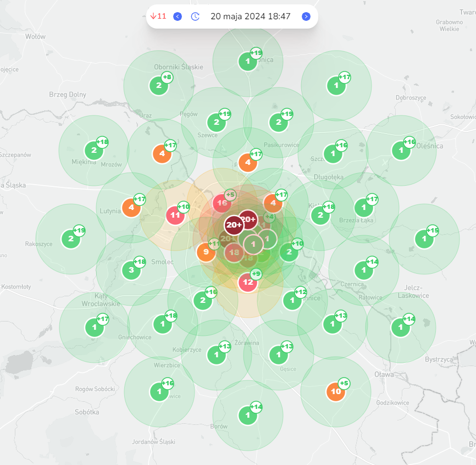Click the clock history icon

click(195, 16)
